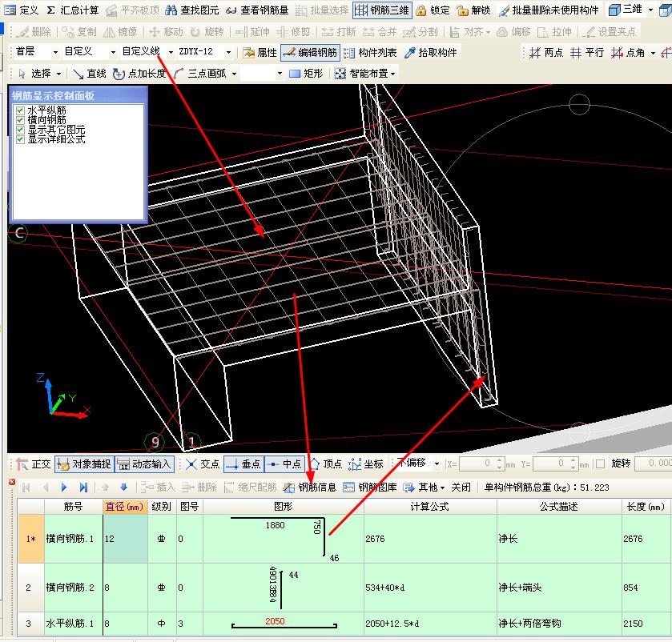Toggle the 横向钢筋 checkbox
672x642 pixels.
click(20, 120)
